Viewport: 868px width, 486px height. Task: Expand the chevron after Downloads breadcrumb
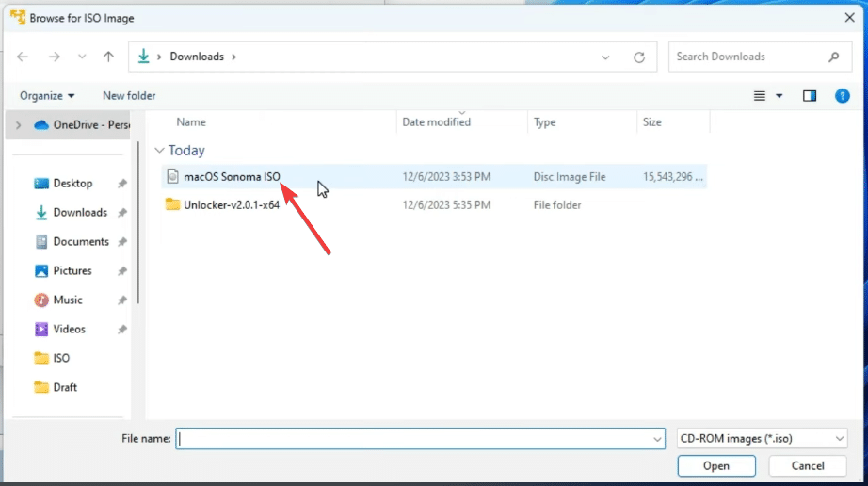pos(233,57)
